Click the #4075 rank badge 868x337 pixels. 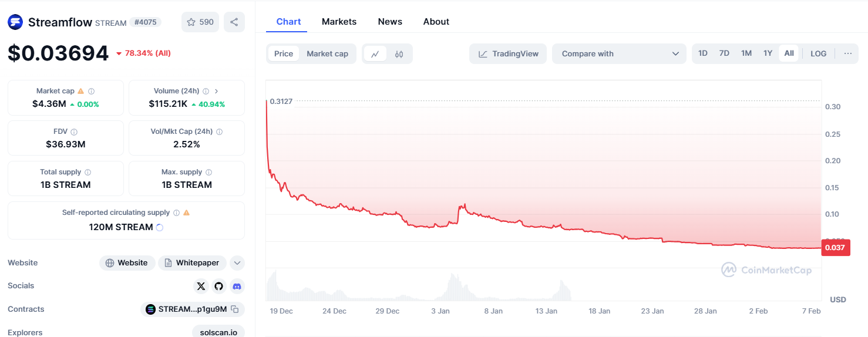pos(145,22)
